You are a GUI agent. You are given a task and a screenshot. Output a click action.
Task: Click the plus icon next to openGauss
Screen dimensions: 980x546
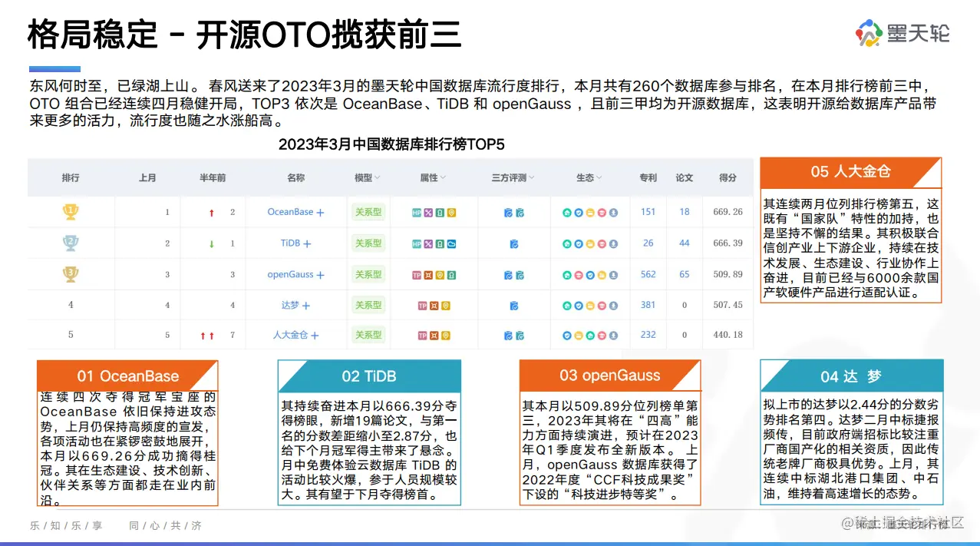[321, 275]
